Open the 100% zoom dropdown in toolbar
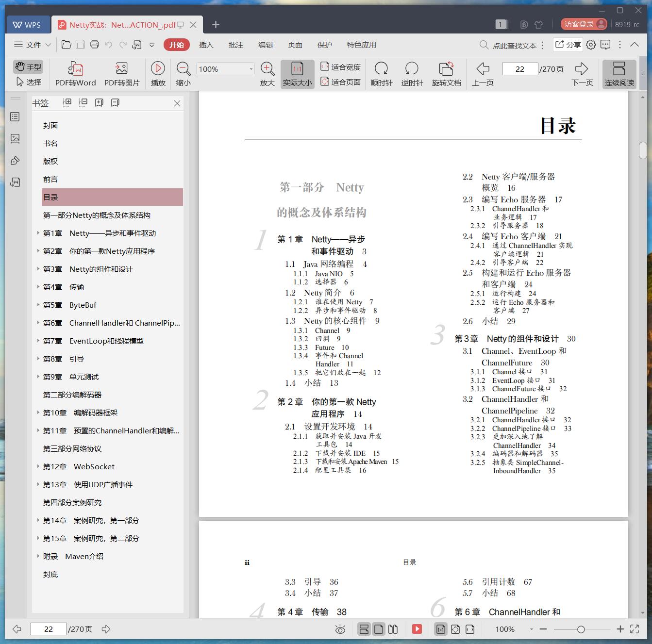Screen dimensions: 652x644 click(251, 69)
